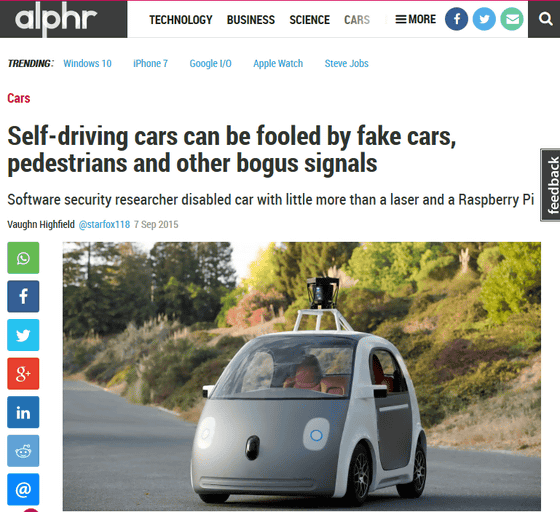Screen dimensions: 560x512
Task: Share article on LinkedIn
Action: [23, 412]
